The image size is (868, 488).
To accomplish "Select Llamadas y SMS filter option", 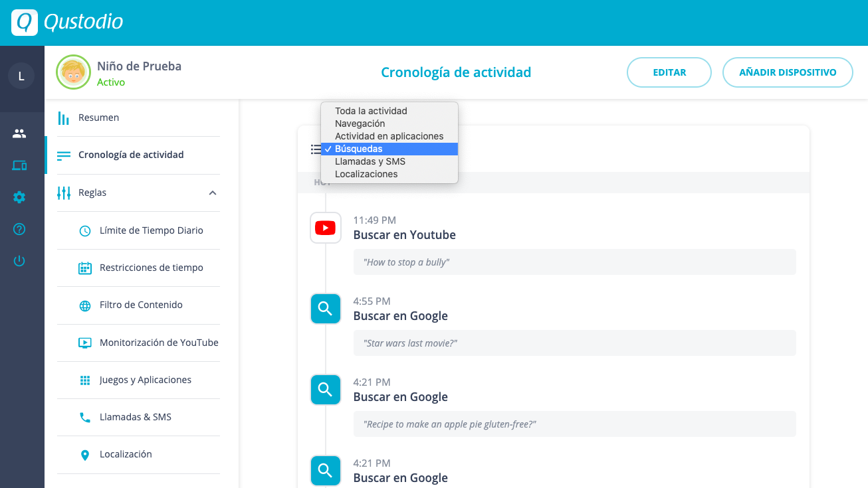I will tap(389, 161).
